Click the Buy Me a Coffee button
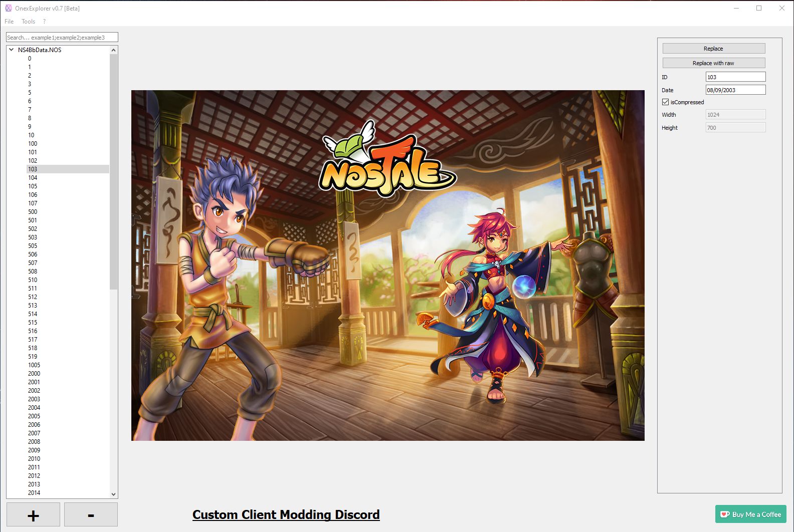 coord(750,514)
